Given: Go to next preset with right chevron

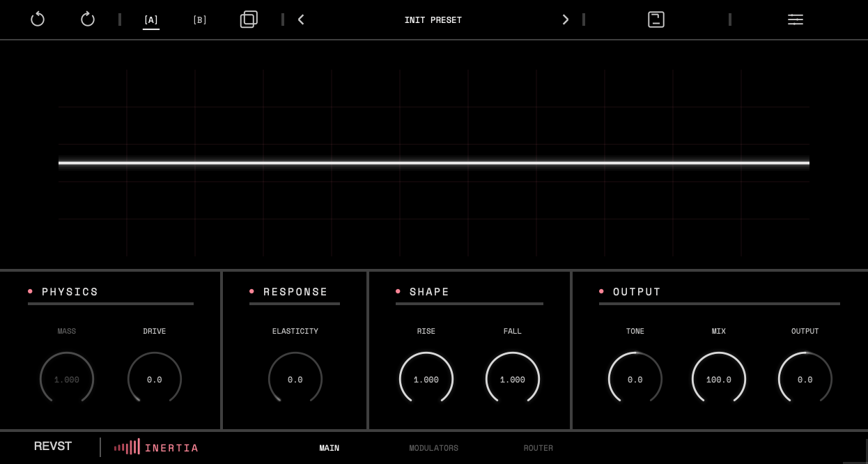Looking at the screenshot, I should pyautogui.click(x=565, y=20).
